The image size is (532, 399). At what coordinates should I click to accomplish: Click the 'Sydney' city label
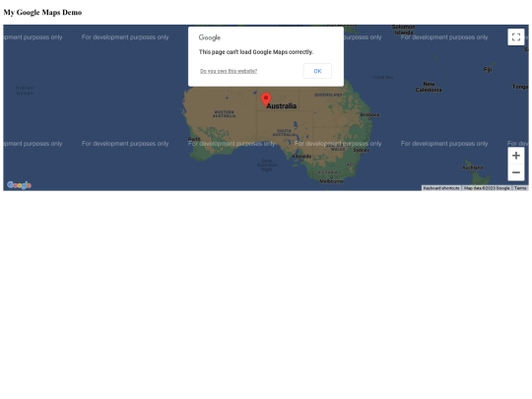[x=361, y=150]
